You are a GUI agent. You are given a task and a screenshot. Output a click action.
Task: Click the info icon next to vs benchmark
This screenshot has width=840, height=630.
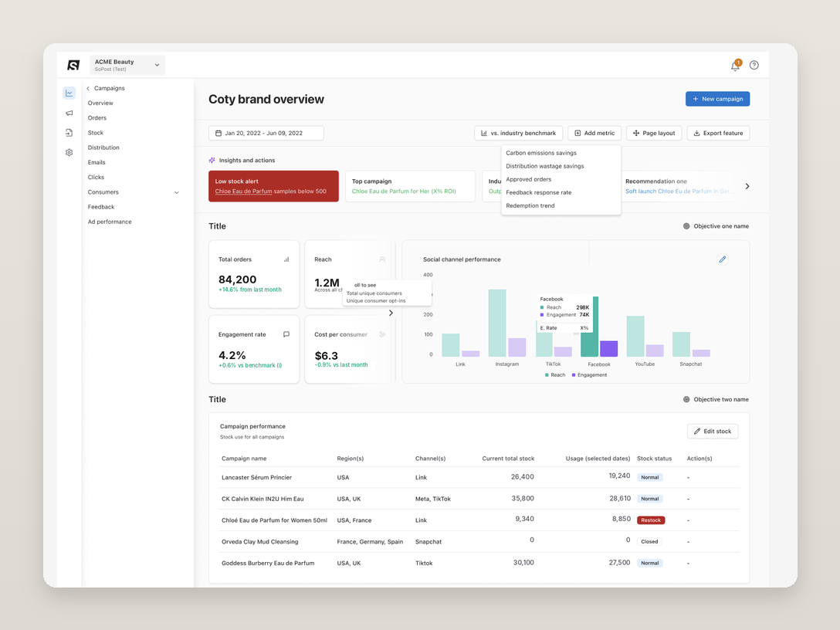point(279,365)
